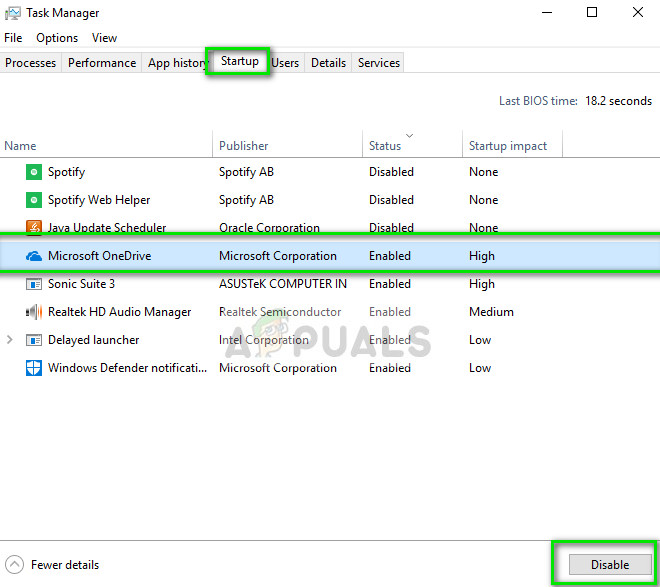Switch to the Performance tab
Screen dimensions: 660x587
(x=102, y=63)
